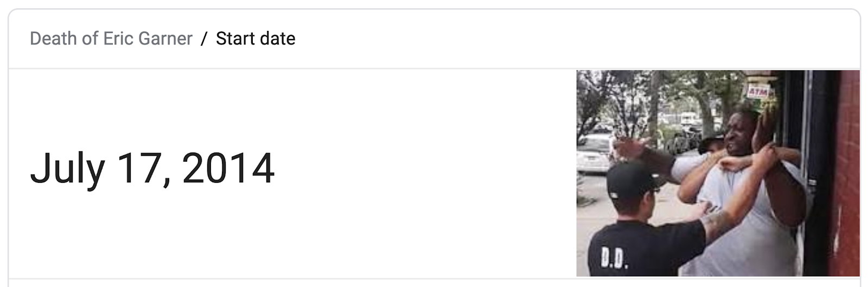Click the red brick wall in the photo

click(x=847, y=174)
